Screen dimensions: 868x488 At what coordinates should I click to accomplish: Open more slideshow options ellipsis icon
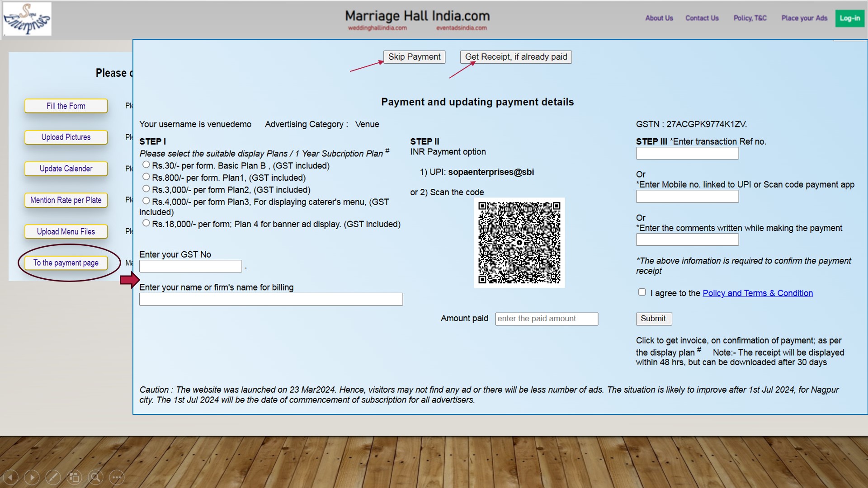tap(117, 477)
